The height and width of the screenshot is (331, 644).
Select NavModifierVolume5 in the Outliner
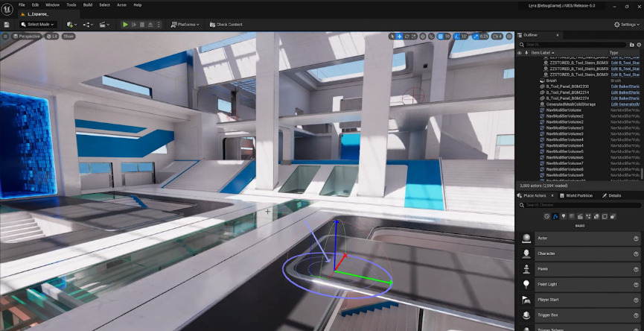(565, 151)
